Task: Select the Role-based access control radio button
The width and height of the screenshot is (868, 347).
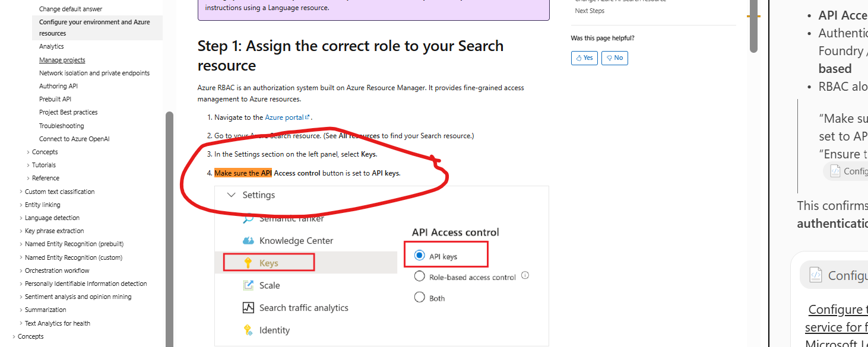Action: [x=420, y=276]
